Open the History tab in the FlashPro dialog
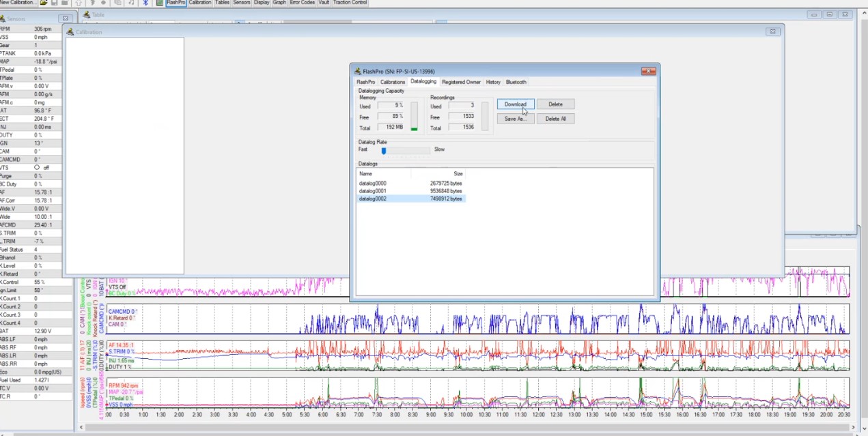The width and height of the screenshot is (868, 436). [493, 82]
